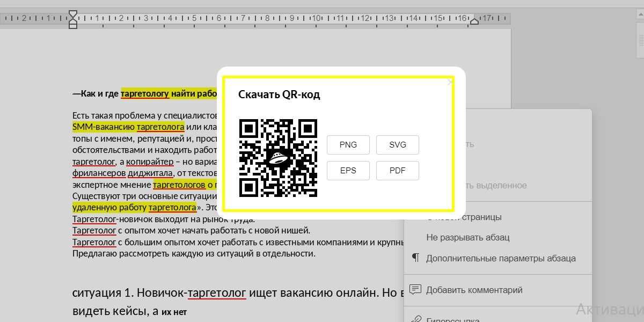Click the square left indent marker

click(x=73, y=25)
